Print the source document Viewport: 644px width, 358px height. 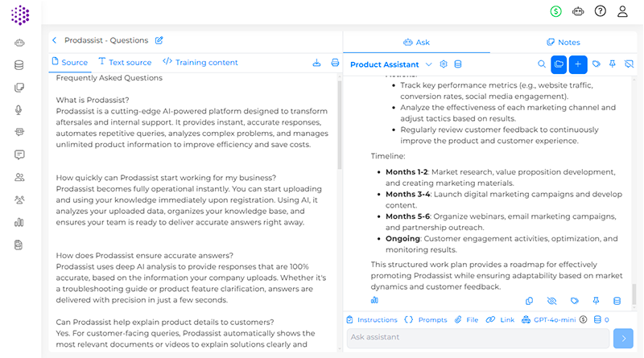tap(335, 63)
